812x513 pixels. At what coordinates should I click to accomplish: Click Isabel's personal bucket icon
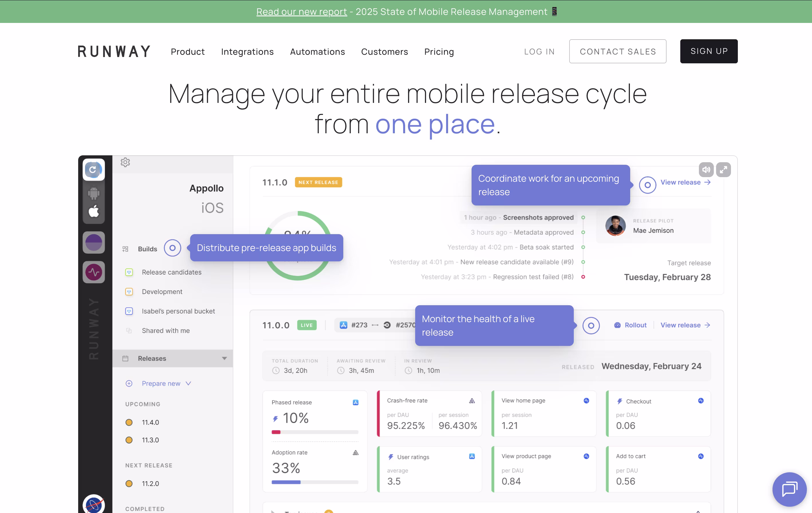coord(129,311)
